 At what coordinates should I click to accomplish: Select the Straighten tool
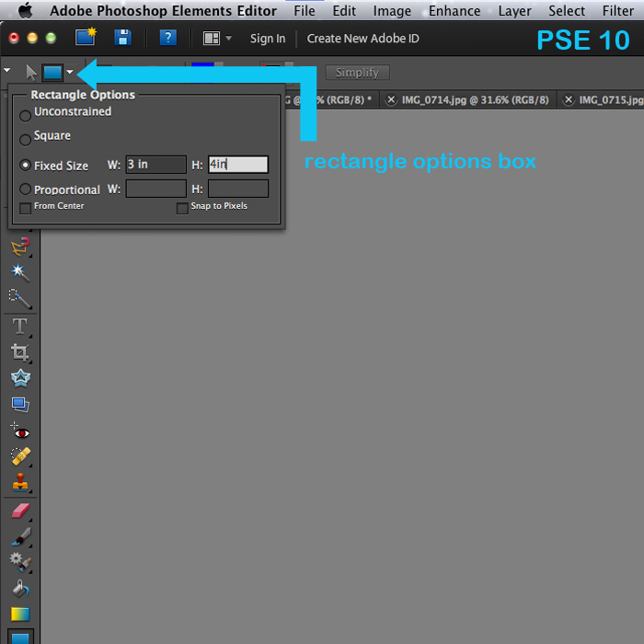(20, 405)
